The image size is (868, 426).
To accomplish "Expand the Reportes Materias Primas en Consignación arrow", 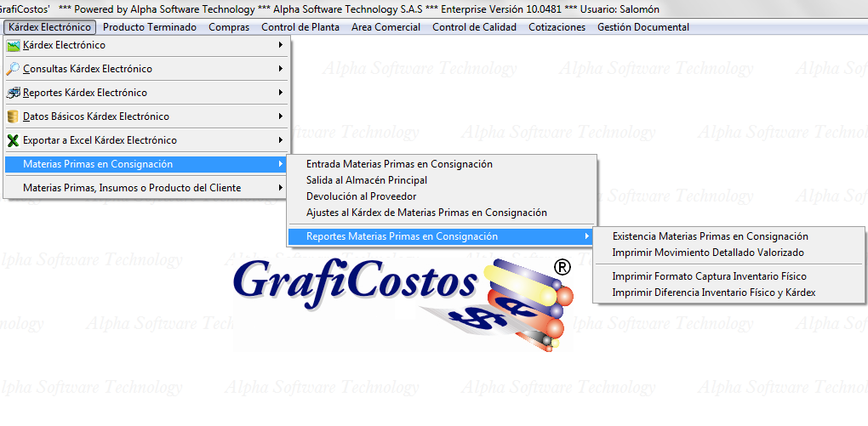I will [x=586, y=236].
